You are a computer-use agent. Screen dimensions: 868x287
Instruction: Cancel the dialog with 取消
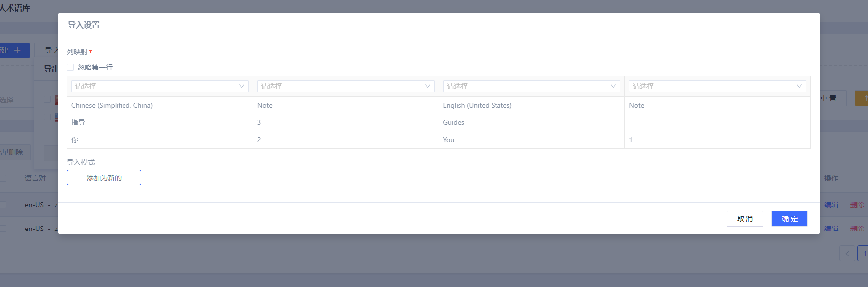pos(745,219)
